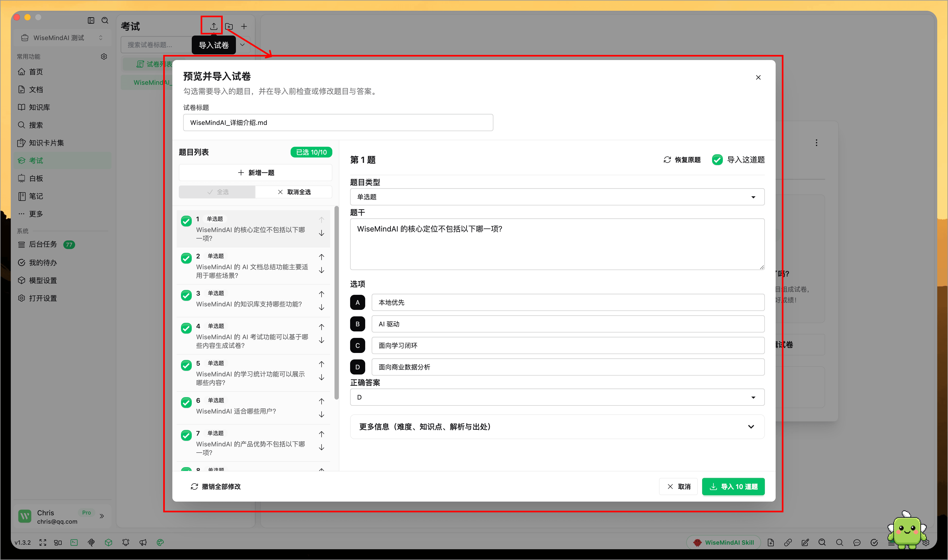This screenshot has width=948, height=560.
Task: Expand the 更多信息 section
Action: [x=557, y=427]
